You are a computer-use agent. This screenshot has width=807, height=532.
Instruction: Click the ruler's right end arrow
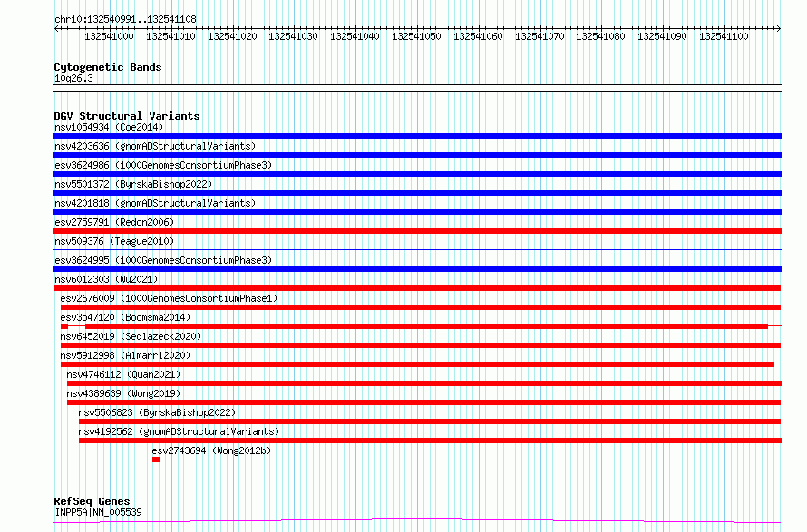pos(779,29)
